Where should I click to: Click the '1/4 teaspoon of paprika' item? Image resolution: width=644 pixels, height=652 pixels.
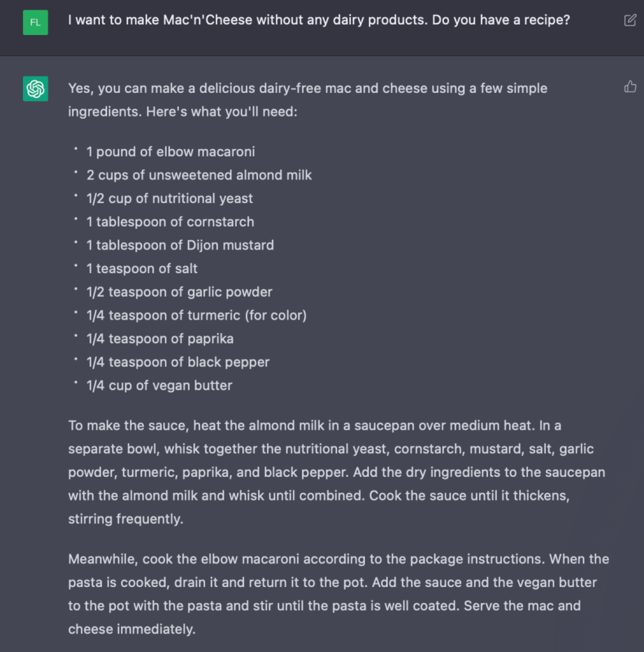[160, 339]
